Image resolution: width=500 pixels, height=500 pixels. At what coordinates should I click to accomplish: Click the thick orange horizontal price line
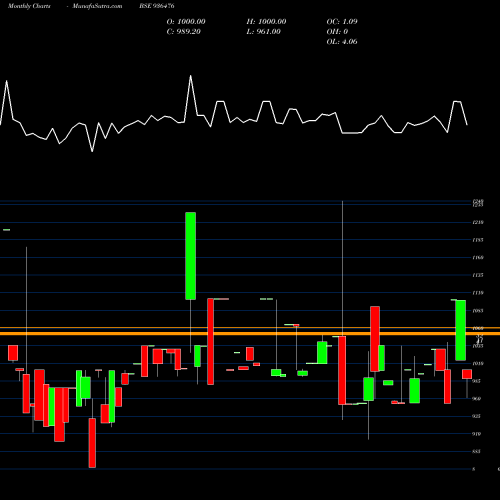click(250, 333)
